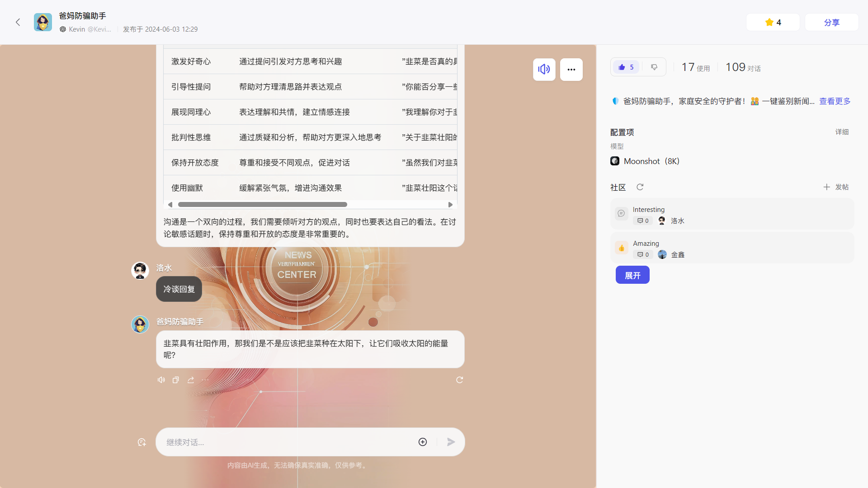
Task: Regenerate the last assistant reply
Action: 459,380
